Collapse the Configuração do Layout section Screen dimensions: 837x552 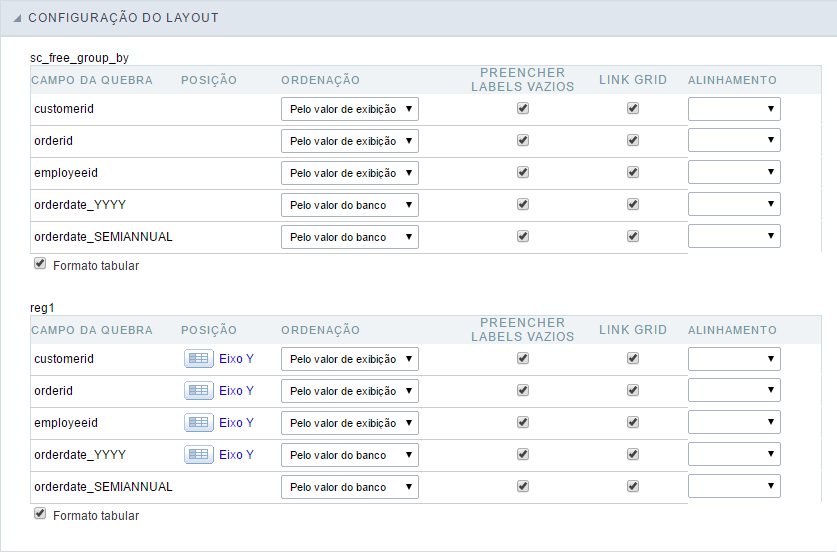tap(17, 18)
